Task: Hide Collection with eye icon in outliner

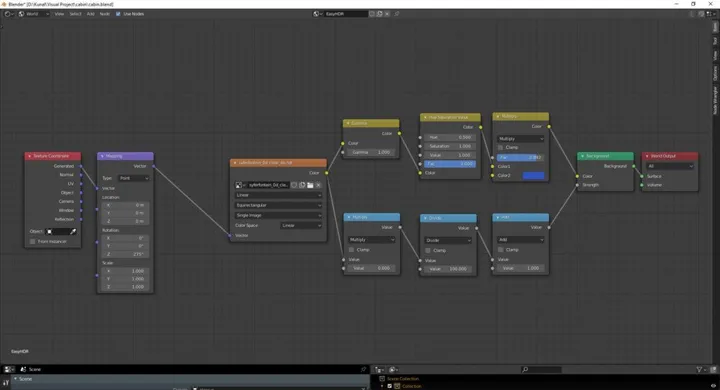Action: point(713,386)
